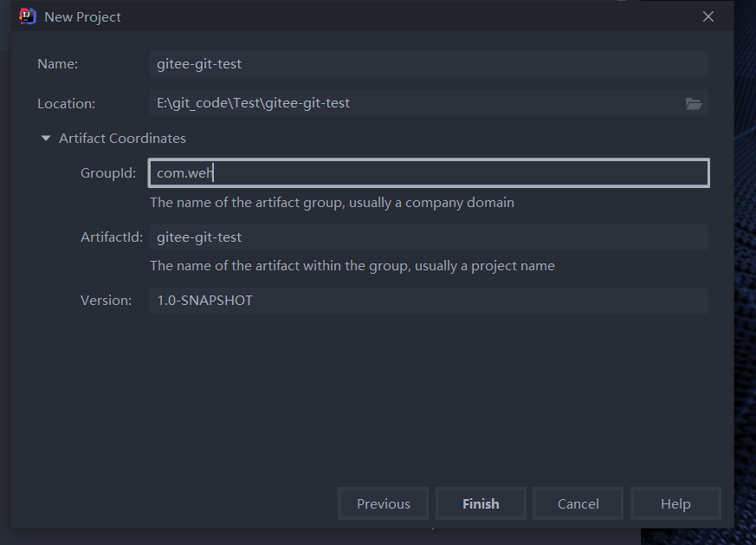Click the GroupId label
Image resolution: width=756 pixels, height=545 pixels.
pyautogui.click(x=108, y=172)
